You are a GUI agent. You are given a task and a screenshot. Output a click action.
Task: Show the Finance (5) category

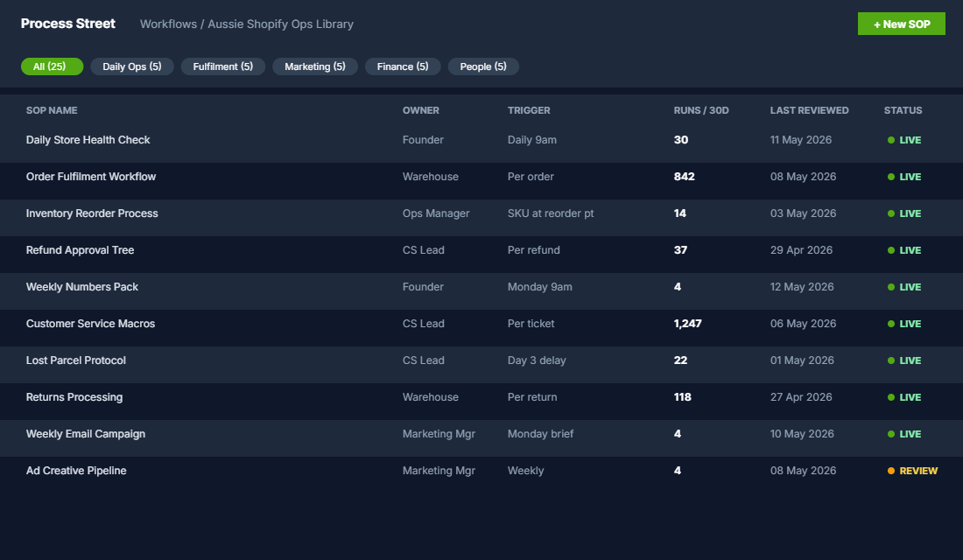(403, 66)
